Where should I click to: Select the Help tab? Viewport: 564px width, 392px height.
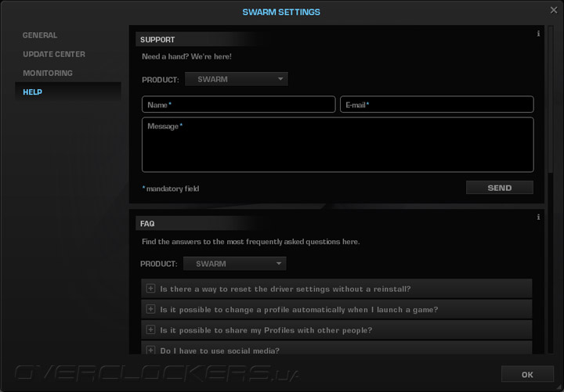(x=67, y=92)
